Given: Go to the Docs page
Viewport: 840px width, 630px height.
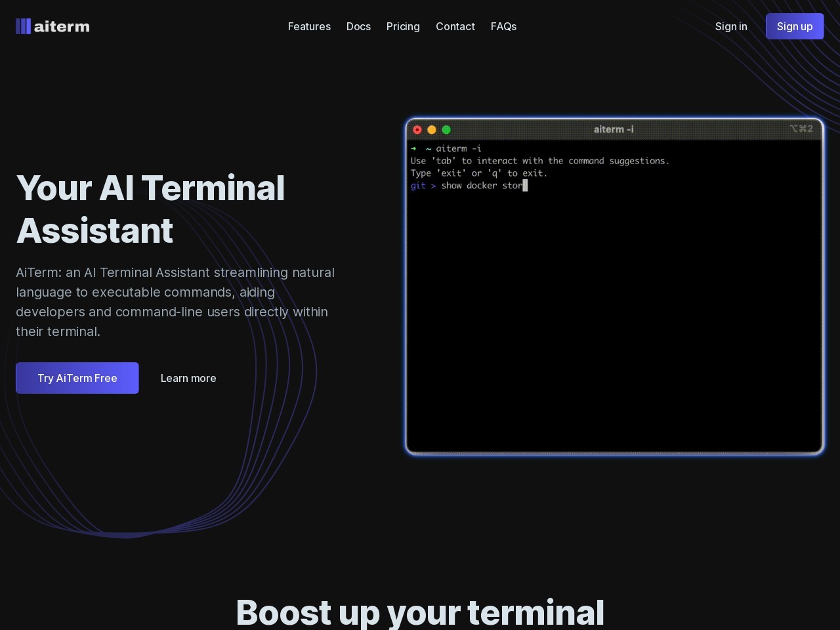Looking at the screenshot, I should tap(358, 26).
